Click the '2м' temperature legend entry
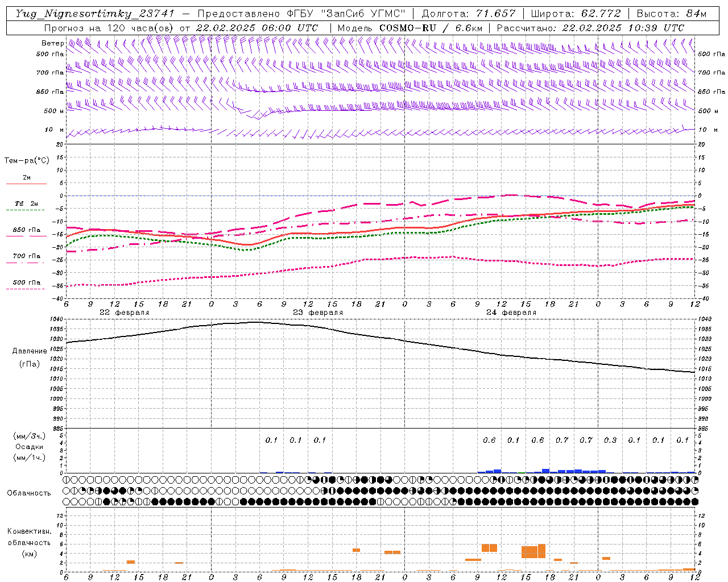The height and width of the screenshot is (582, 728). [x=27, y=178]
